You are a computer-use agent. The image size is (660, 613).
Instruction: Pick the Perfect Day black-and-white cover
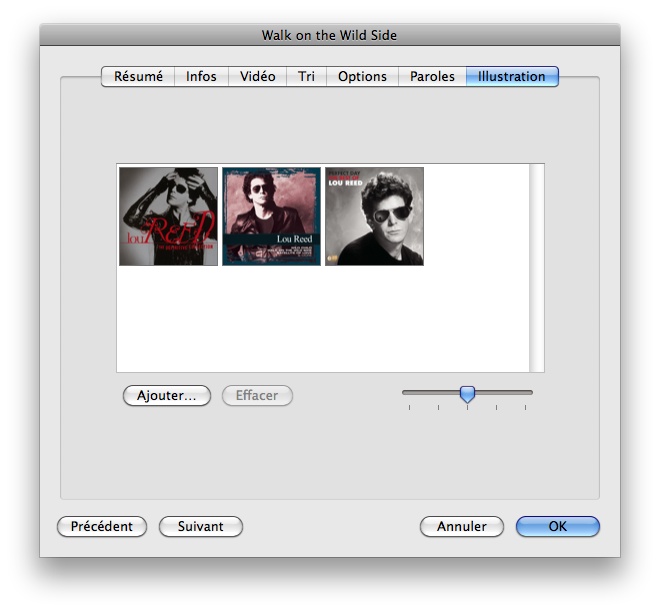374,216
